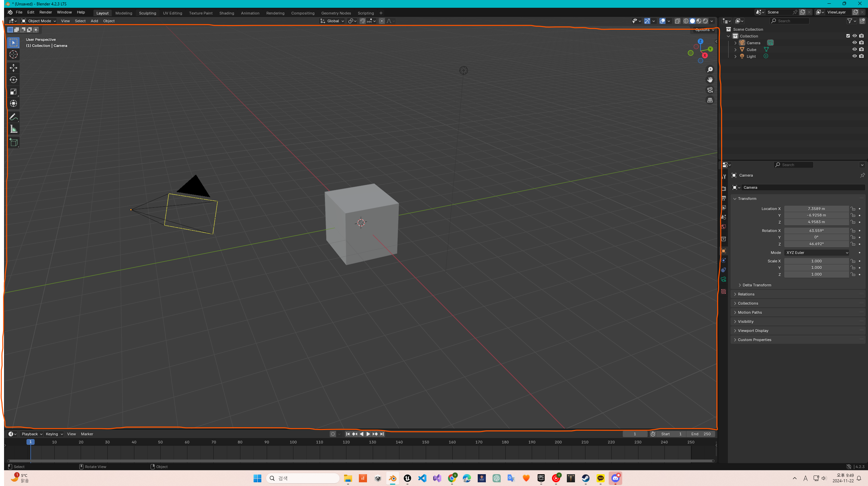Choose the Add Cube tool
The width and height of the screenshot is (868, 486).
(14, 143)
